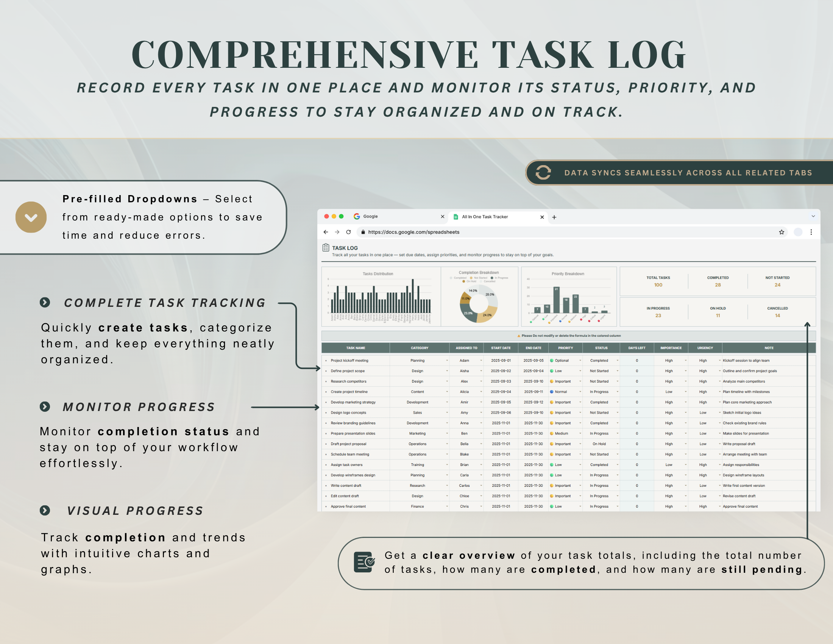Viewport: 833px width, 644px height.
Task: Click the Task Log clipboard icon
Action: (326, 248)
